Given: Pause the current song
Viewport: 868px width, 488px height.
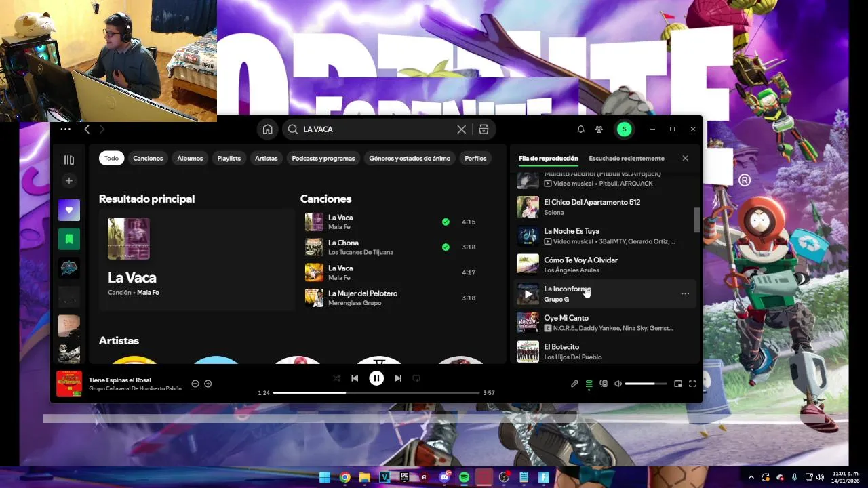Looking at the screenshot, I should tap(376, 378).
